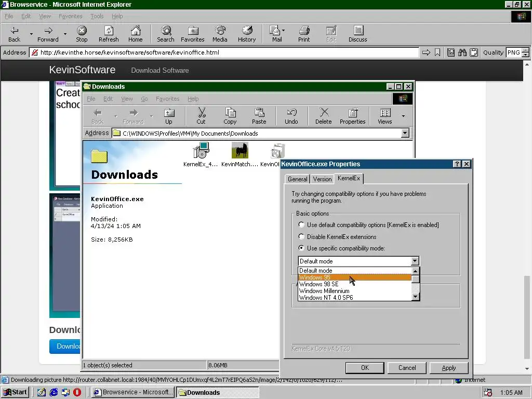532x399 pixels.
Task: Click Delete in the Downloads window toolbar
Action: tap(324, 116)
